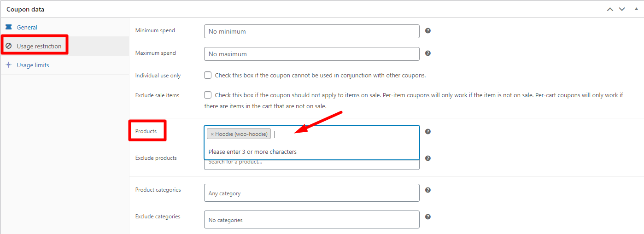Move Coupon data panel down
The image size is (644, 234).
(x=622, y=9)
